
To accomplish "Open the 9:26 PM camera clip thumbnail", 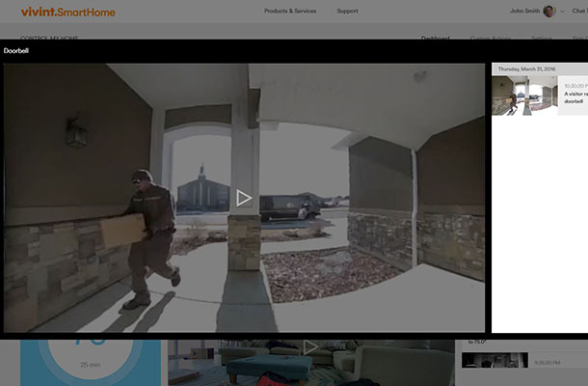I will [494, 360].
